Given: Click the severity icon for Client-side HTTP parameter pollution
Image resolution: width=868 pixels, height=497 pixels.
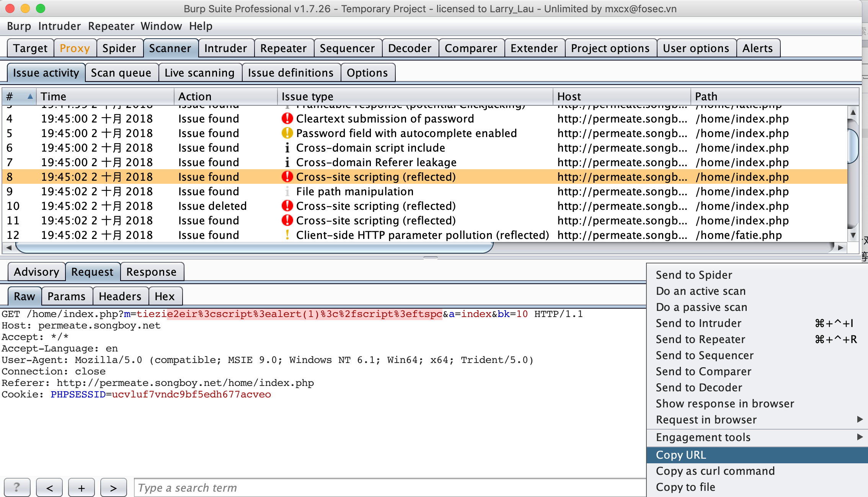Looking at the screenshot, I should point(287,235).
